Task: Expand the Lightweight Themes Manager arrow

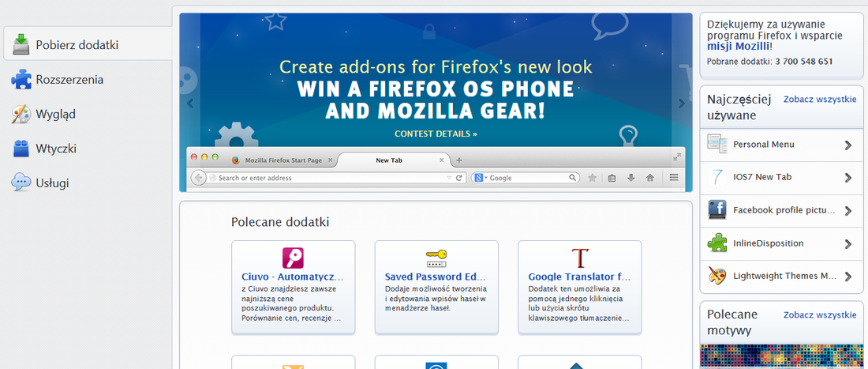Action: pyautogui.click(x=847, y=276)
